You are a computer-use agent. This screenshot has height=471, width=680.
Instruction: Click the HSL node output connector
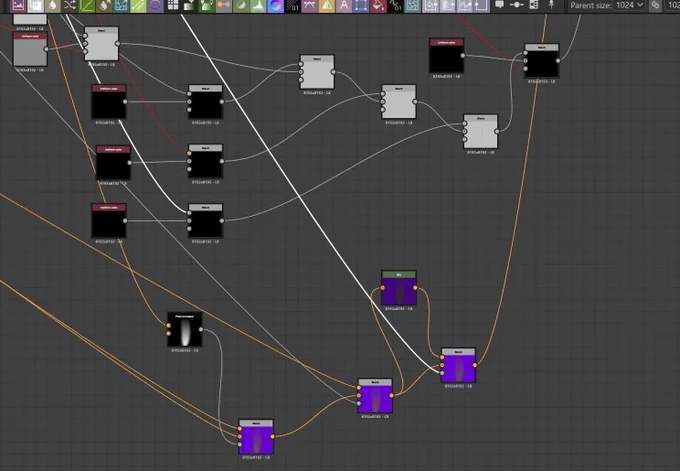[x=415, y=288]
